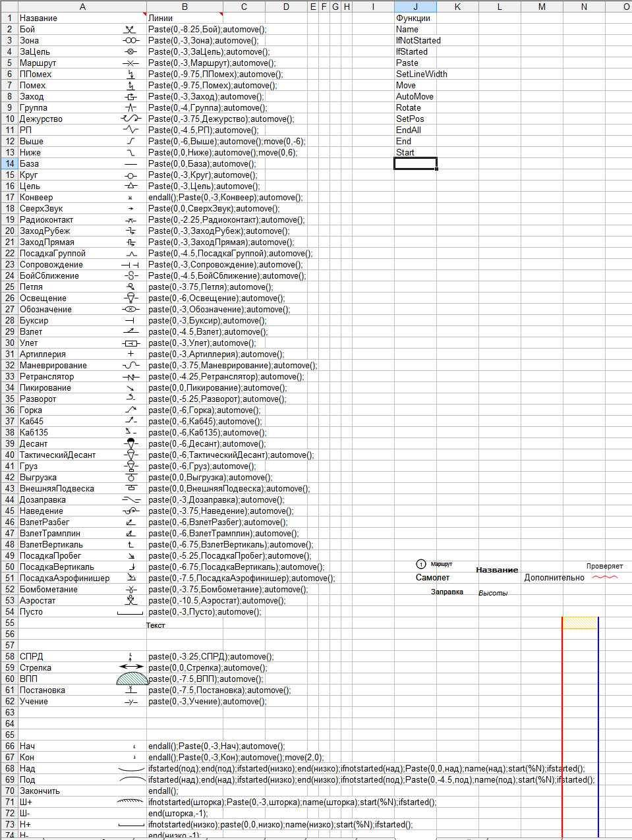The width and height of the screenshot is (632, 840).
Task: Click the Бой line symbol icon
Action: (x=130, y=30)
